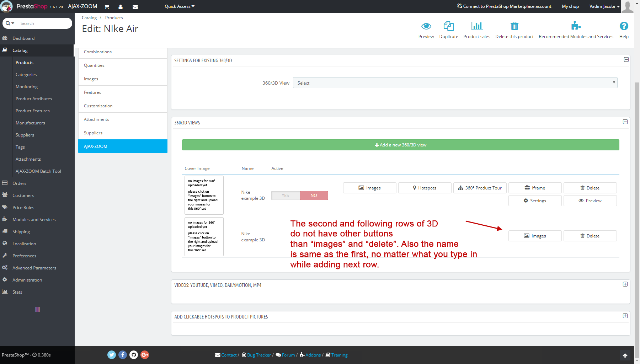Screen dimensions: 640x364
Task: Click the Hotspots button
Action: pyautogui.click(x=425, y=188)
